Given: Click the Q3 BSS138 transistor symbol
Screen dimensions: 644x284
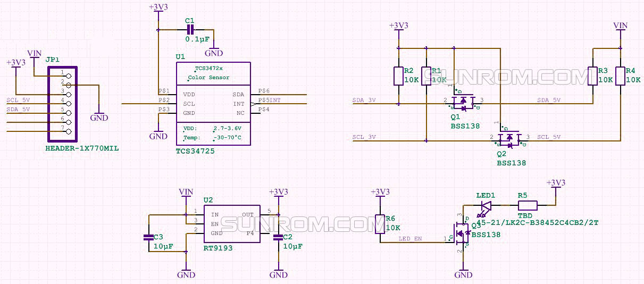Looking at the screenshot, I should coord(462,235).
